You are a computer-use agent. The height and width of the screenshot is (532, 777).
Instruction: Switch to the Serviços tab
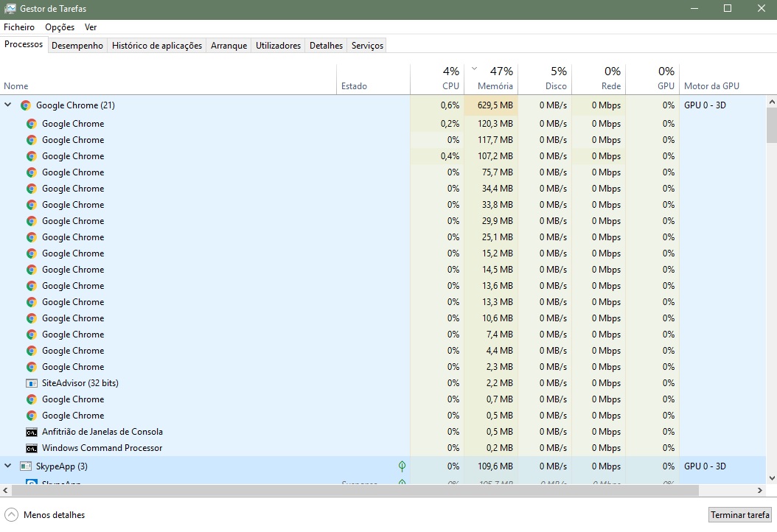click(367, 46)
